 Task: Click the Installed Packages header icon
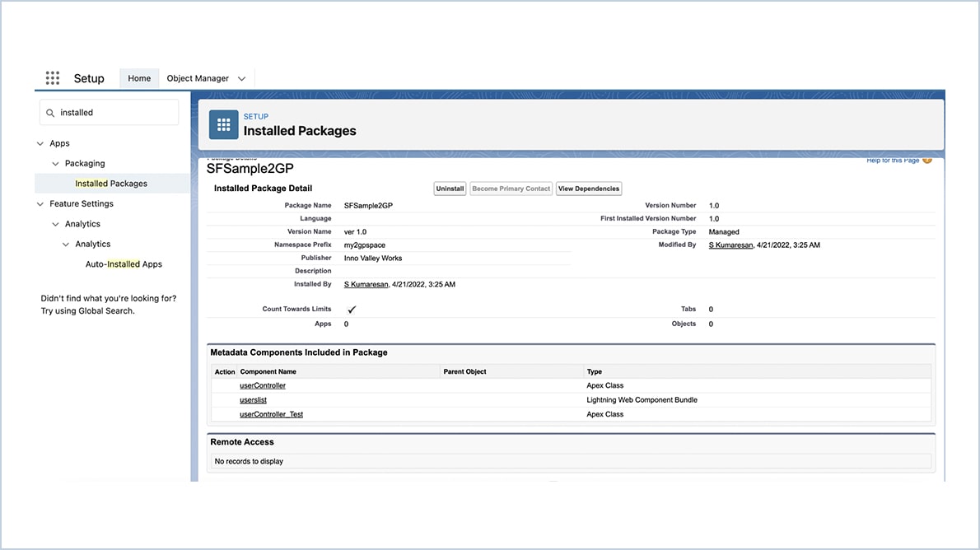(x=223, y=124)
